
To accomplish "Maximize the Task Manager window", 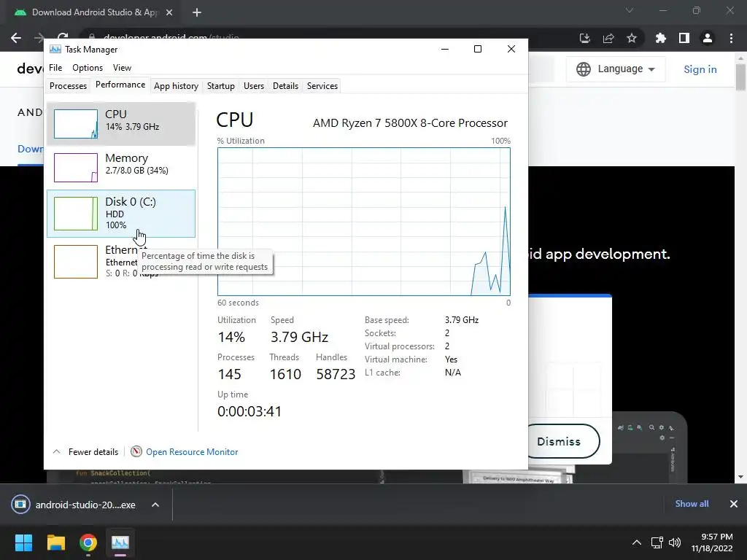I will [478, 49].
